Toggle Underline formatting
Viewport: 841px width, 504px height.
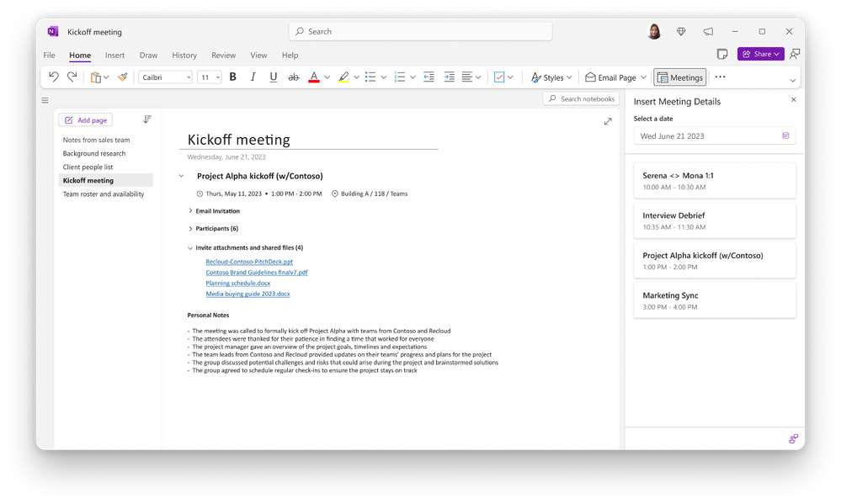click(x=273, y=77)
